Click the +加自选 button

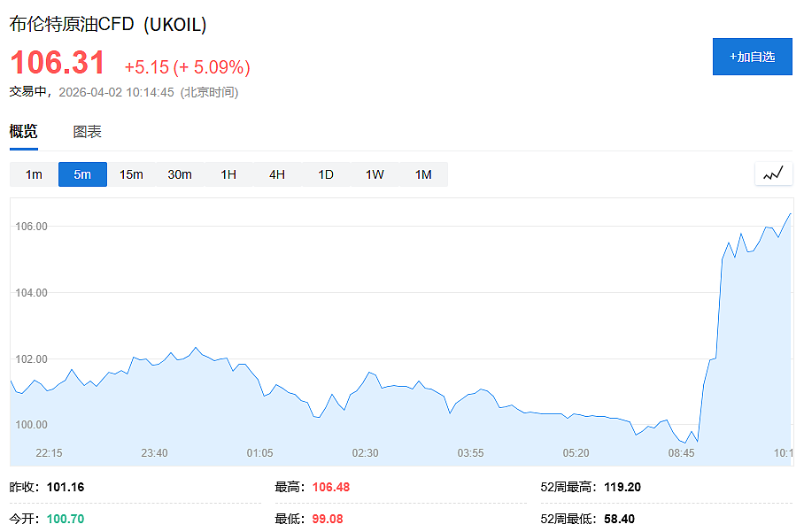[x=753, y=57]
